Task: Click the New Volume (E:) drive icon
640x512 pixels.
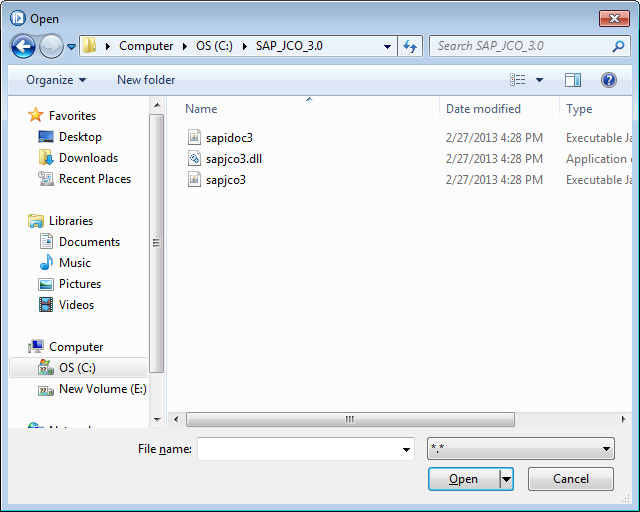Action: tap(46, 390)
